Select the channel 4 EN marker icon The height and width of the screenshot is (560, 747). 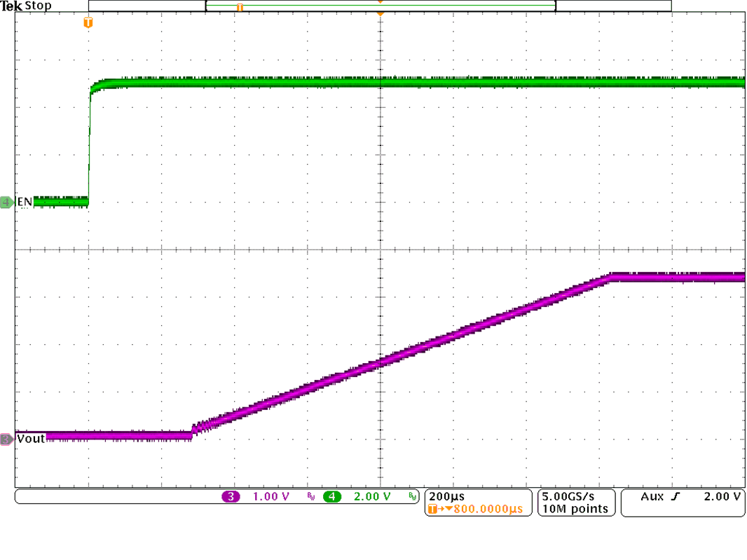point(6,200)
